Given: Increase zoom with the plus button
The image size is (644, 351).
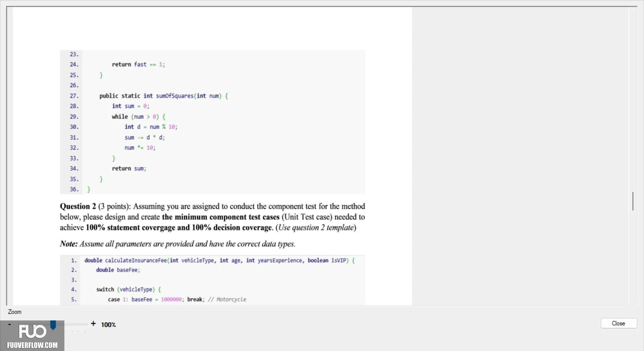Looking at the screenshot, I should click(x=93, y=323).
